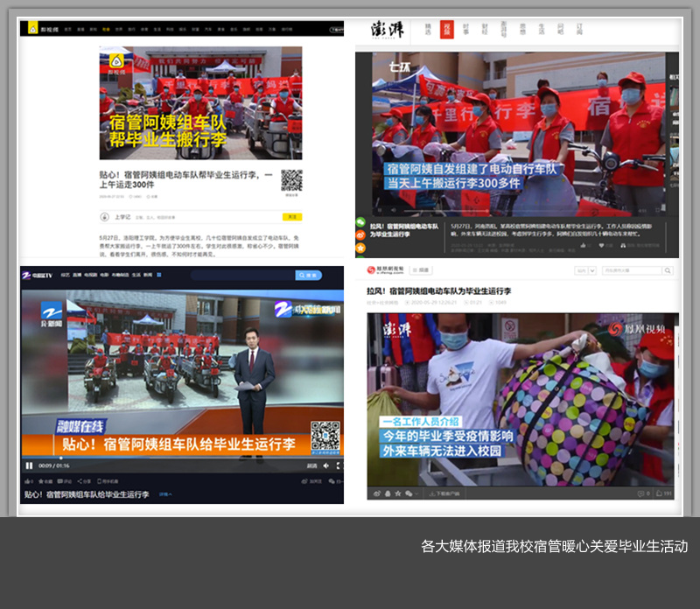Mute the Zhejiang TV video player volume

coord(326,465)
